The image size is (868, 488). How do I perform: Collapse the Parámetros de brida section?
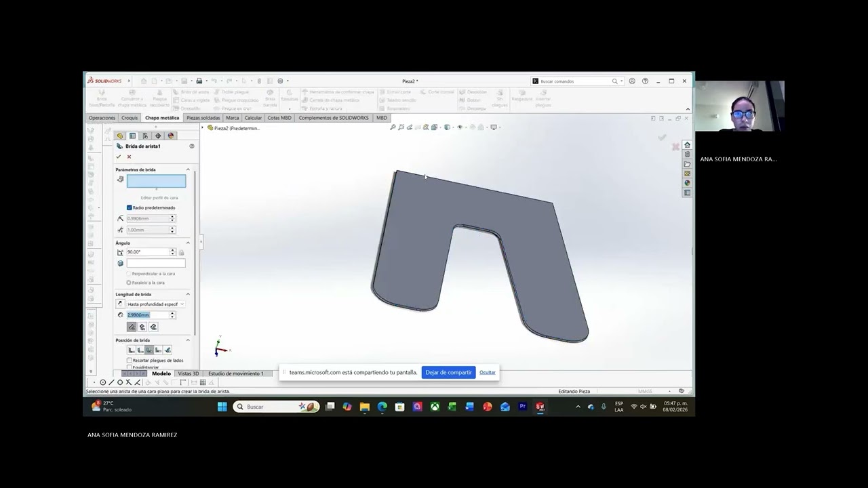coord(188,169)
